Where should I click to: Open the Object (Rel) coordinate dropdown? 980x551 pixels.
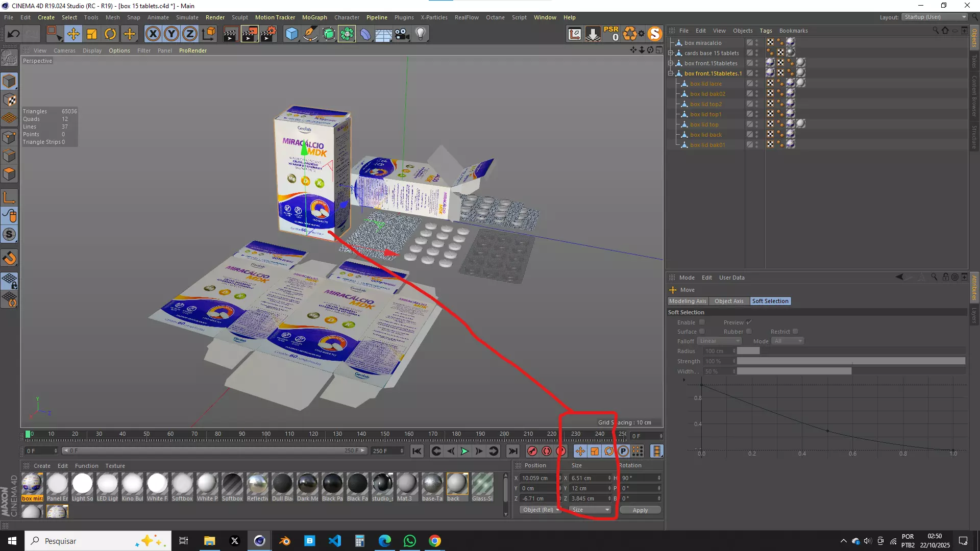click(540, 510)
